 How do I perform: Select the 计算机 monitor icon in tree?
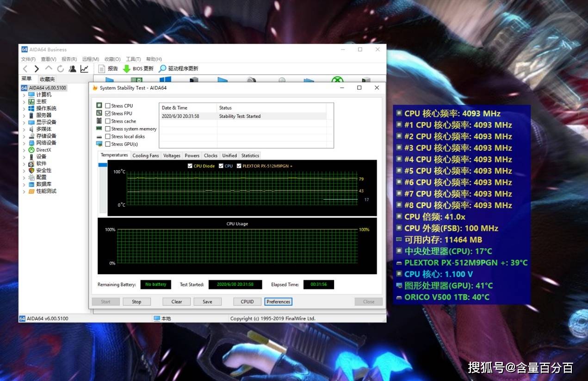click(31, 95)
